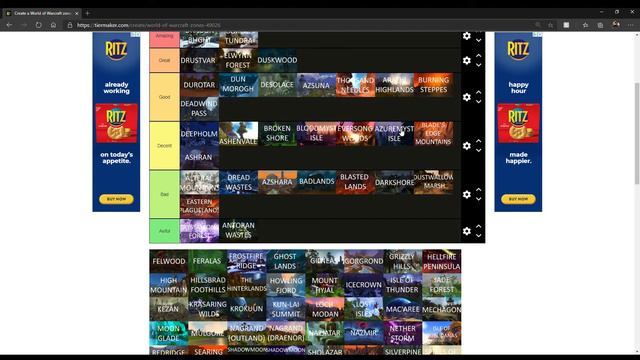Click the Good tier label
The width and height of the screenshot is (640, 360).
(164, 97)
